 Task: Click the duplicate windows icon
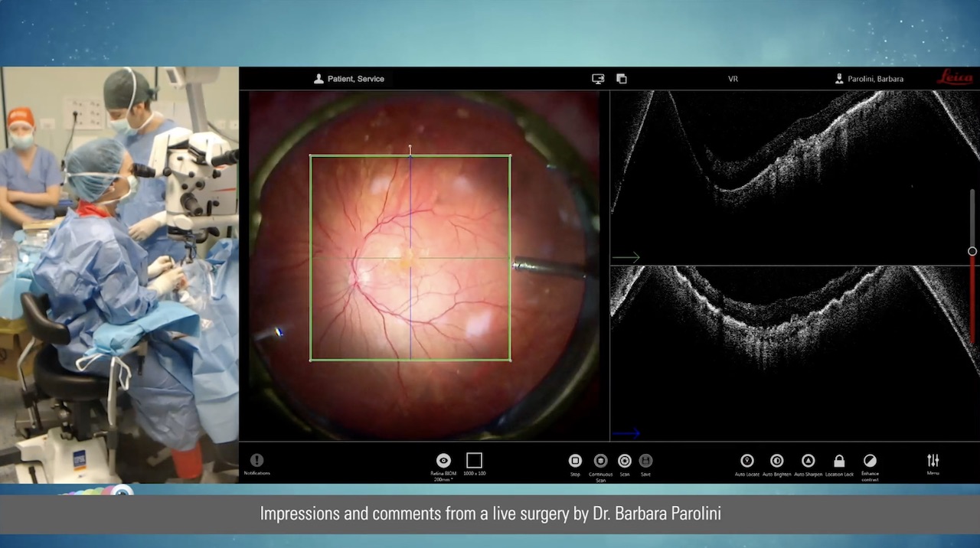(x=622, y=79)
